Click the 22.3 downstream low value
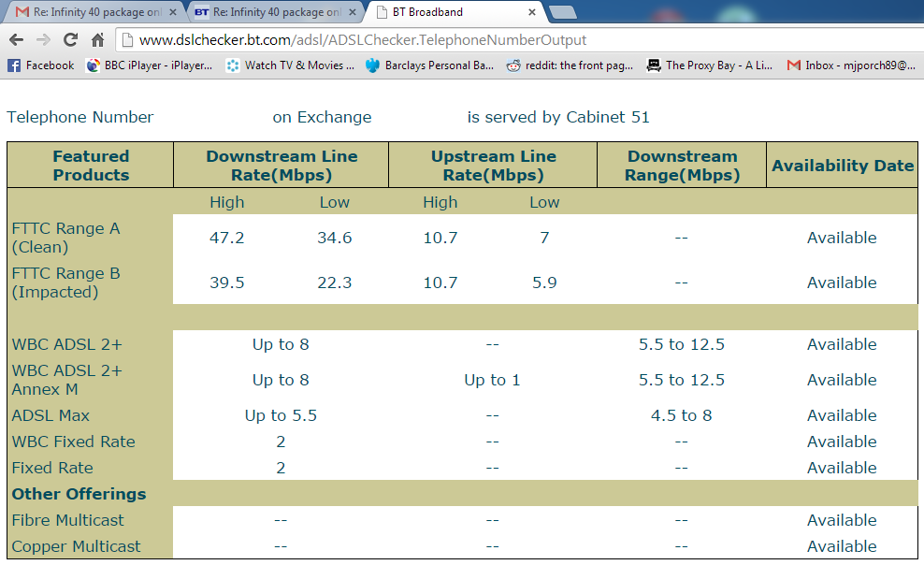Image resolution: width=924 pixels, height=565 pixels. pos(335,282)
